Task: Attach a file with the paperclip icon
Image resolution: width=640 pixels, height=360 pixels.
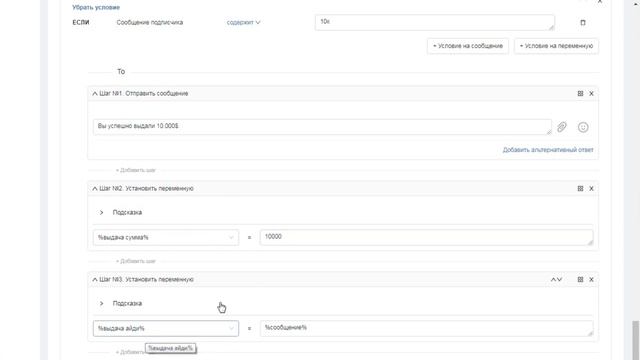Action: coord(562,127)
